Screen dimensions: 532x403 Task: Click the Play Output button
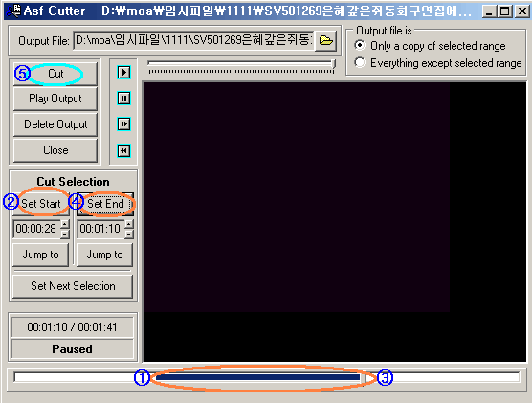(x=55, y=99)
